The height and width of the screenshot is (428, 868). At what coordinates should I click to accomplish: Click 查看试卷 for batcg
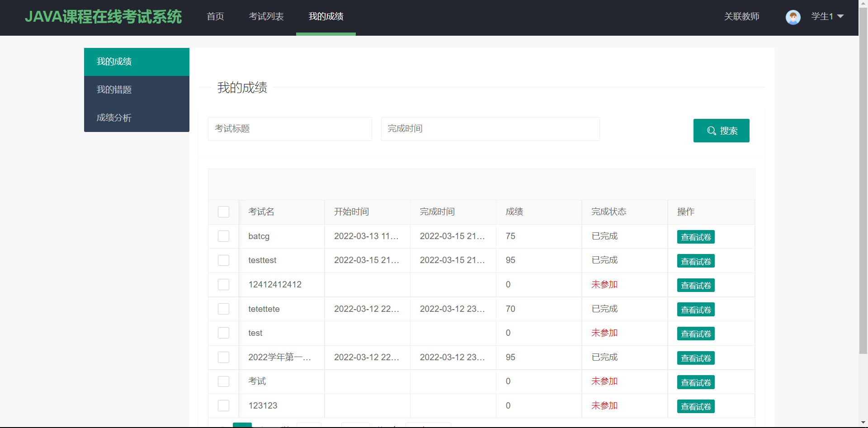(x=696, y=237)
